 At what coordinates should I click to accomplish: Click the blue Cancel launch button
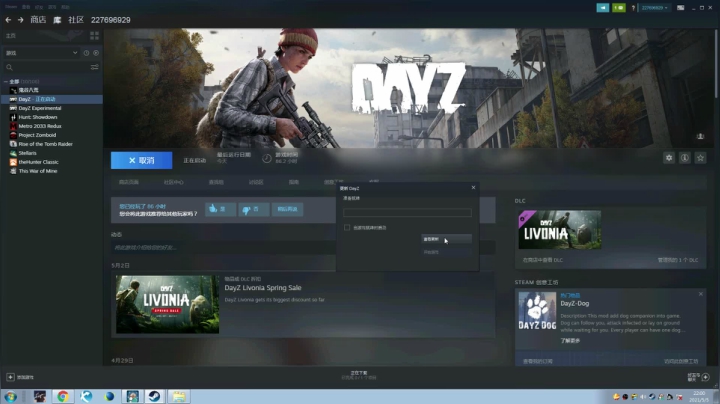pyautogui.click(x=141, y=160)
